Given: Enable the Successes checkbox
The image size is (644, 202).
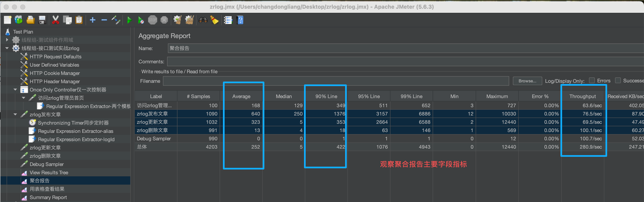Looking at the screenshot, I should tap(618, 80).
